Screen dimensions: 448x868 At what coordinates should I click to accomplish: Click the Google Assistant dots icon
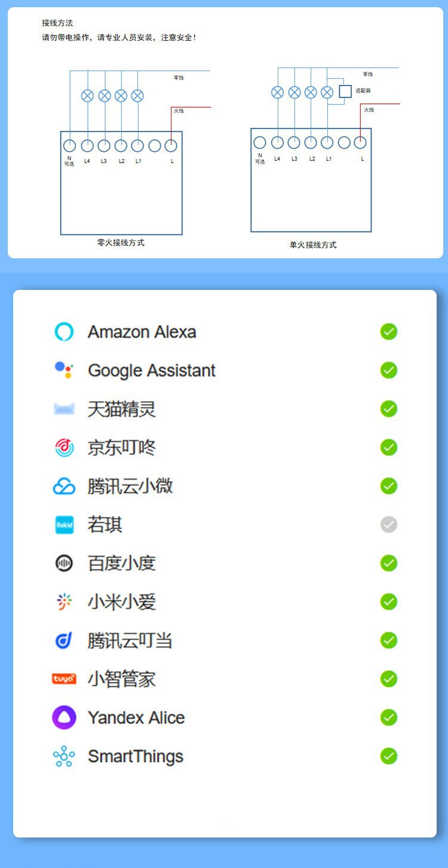point(64,370)
